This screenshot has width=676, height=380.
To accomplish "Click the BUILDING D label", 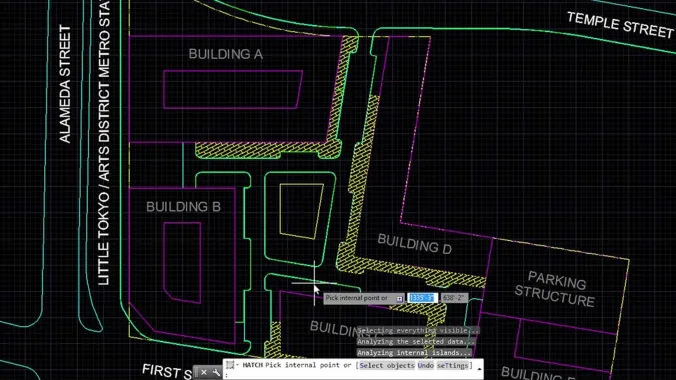I will (x=415, y=244).
